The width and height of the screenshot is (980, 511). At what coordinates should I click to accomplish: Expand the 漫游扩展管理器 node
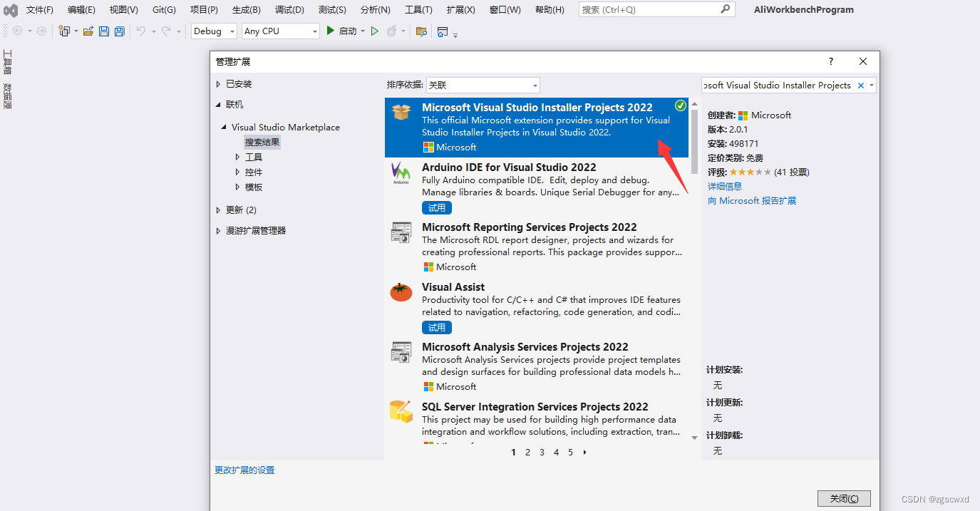point(219,231)
